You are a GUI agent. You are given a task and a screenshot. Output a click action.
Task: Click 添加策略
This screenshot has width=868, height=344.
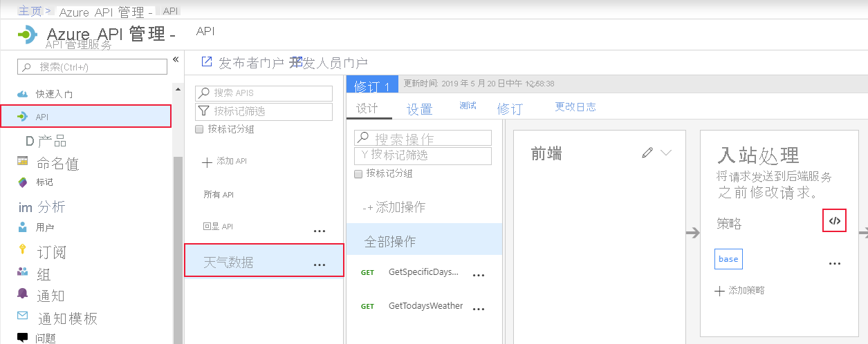746,291
